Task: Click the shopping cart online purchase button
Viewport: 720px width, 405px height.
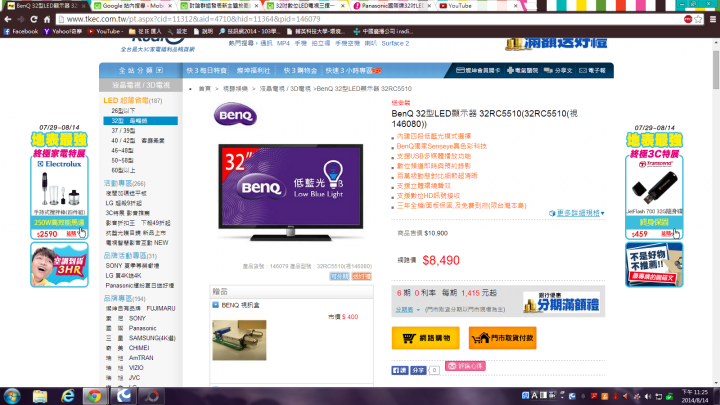Action: [x=425, y=338]
